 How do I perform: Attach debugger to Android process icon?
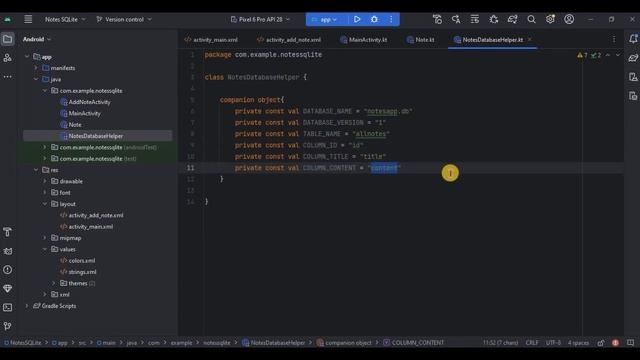coord(493,19)
